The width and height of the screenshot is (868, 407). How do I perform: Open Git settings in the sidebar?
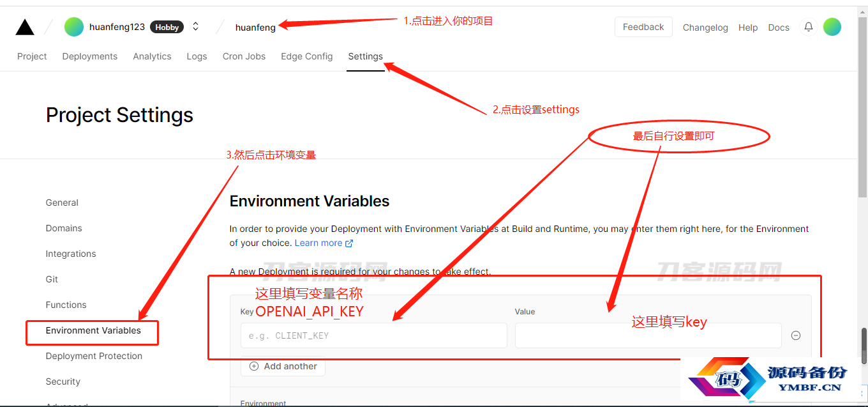pyautogui.click(x=52, y=279)
